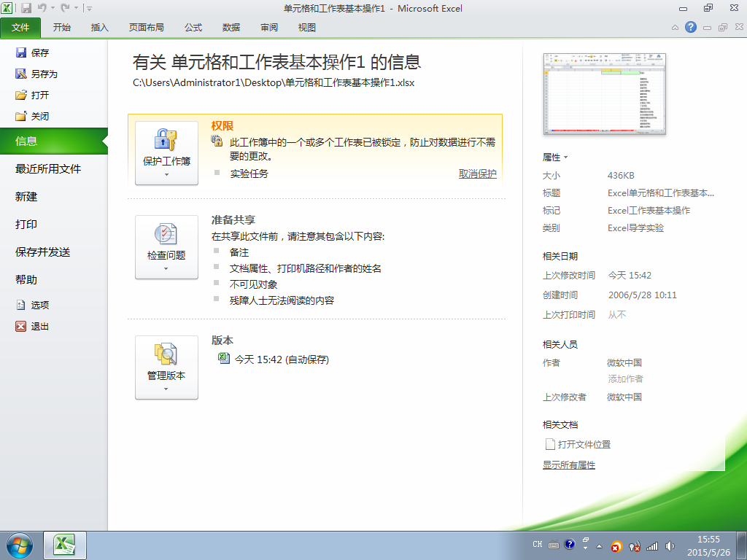Click the CH input language indicator

tap(538, 544)
